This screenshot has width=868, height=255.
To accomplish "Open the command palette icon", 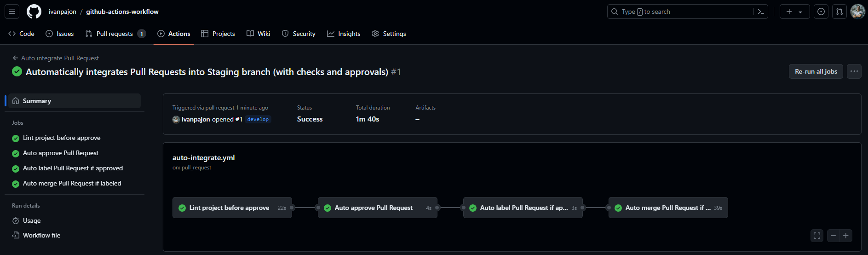I will pyautogui.click(x=760, y=12).
